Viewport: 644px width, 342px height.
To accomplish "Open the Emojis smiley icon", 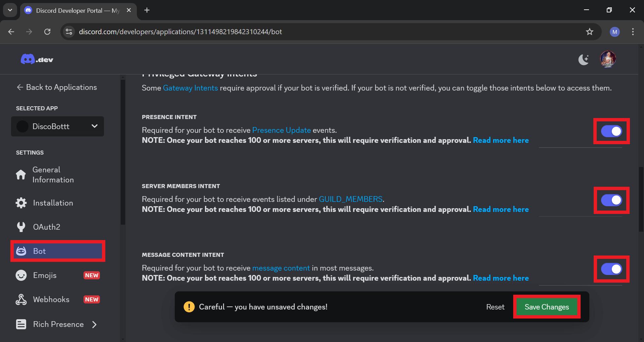I will [21, 275].
